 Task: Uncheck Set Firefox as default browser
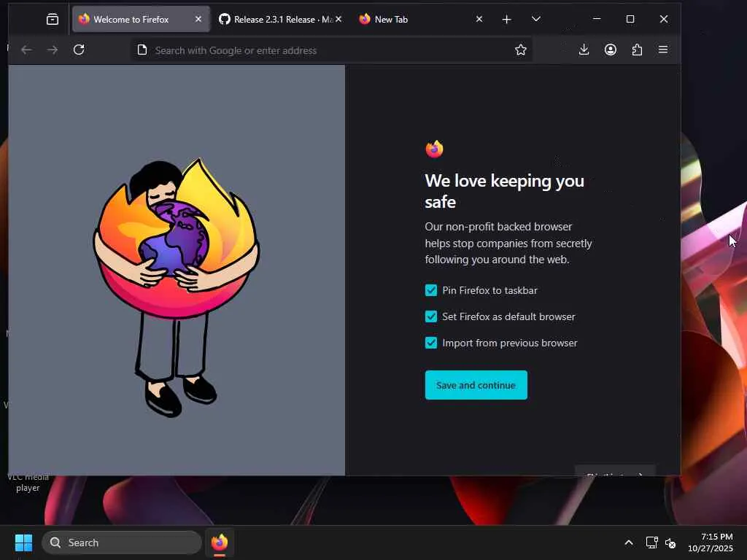point(430,316)
